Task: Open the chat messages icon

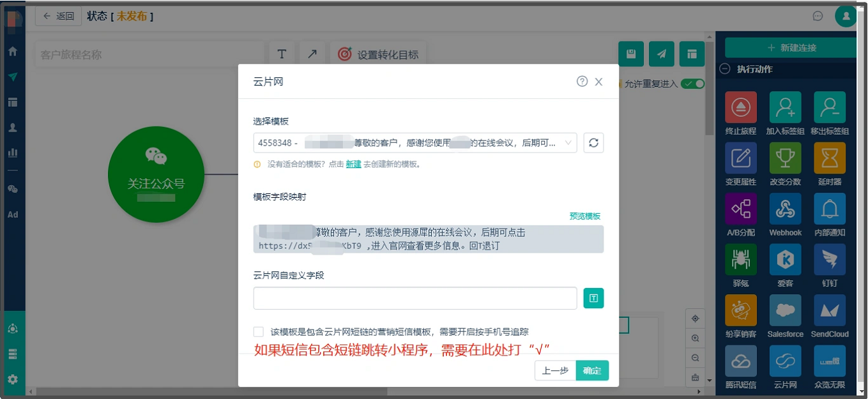Action: point(818,16)
